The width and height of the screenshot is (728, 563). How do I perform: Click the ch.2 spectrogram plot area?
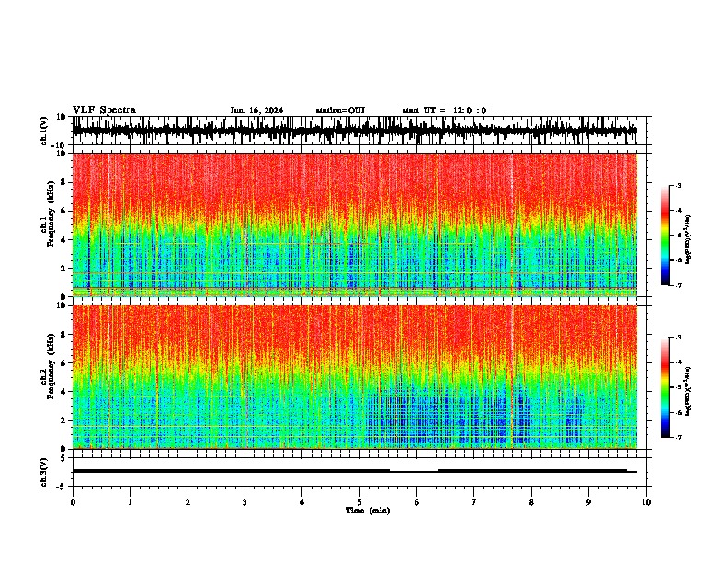355,377
